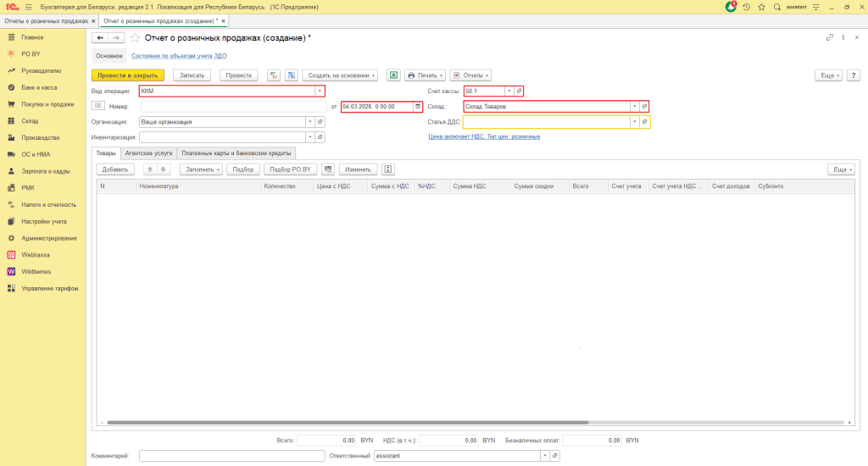Switch to the Агентские услуги tab
868x466 pixels.
[x=148, y=153]
